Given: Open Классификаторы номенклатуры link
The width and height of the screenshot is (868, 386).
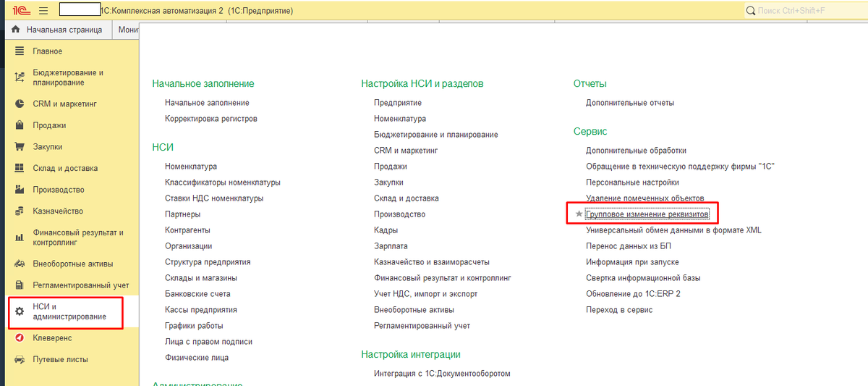Looking at the screenshot, I should pyautogui.click(x=223, y=182).
